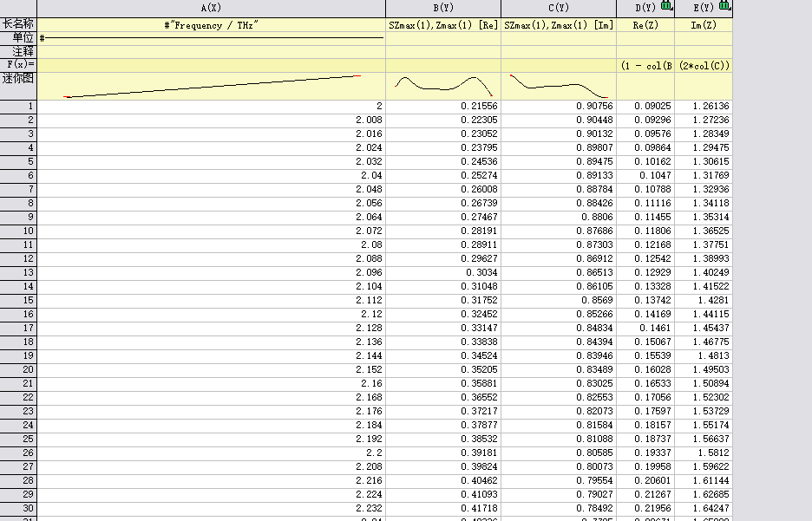Click the long name cell ending in [Re]

point(443,25)
